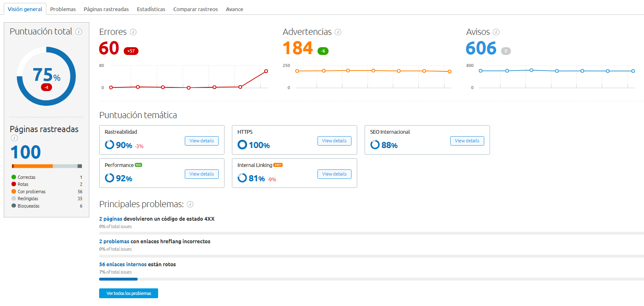Click the Internal Linking score ring icon
The width and height of the screenshot is (644, 306).
[x=242, y=178]
